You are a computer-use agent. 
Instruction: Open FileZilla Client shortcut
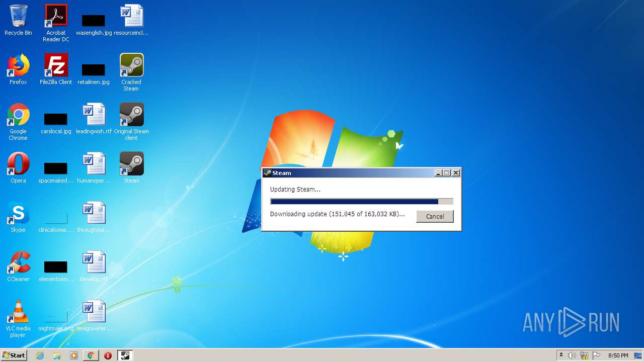point(56,69)
